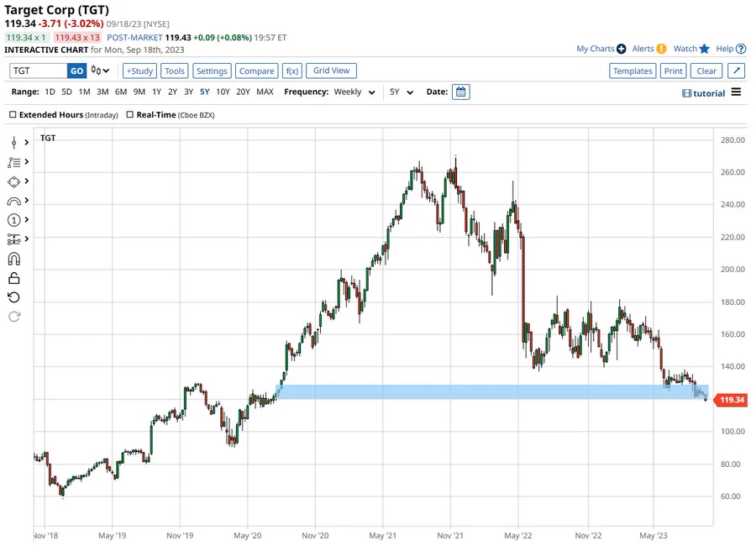Click the expand chart fullscreen icon
This screenshot has width=756, height=546.
tap(736, 71)
